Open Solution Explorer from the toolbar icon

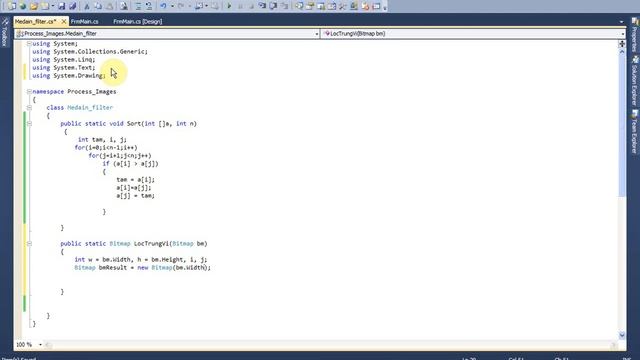pos(299,6)
